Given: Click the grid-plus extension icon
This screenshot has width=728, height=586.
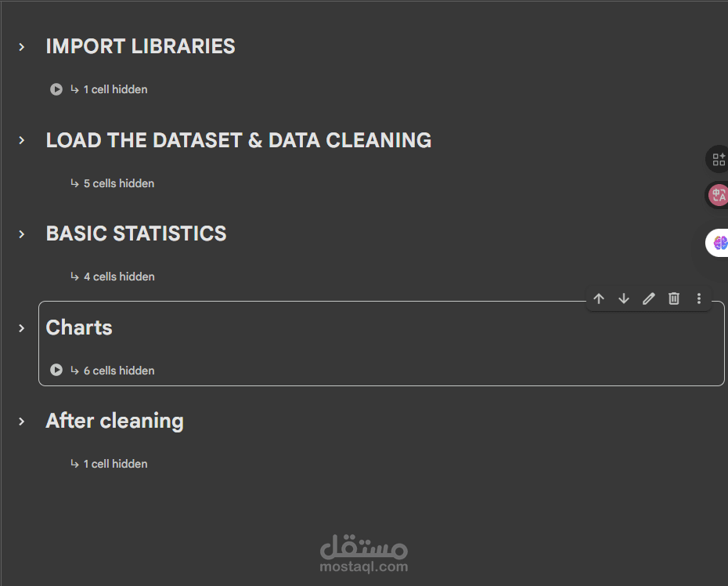Looking at the screenshot, I should tap(719, 160).
